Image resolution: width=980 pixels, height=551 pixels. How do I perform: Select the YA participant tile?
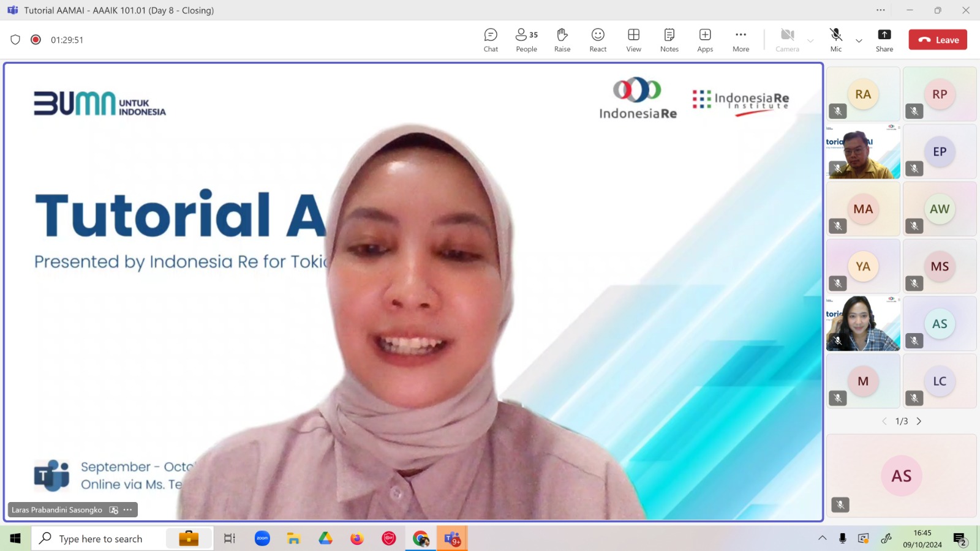[863, 266]
